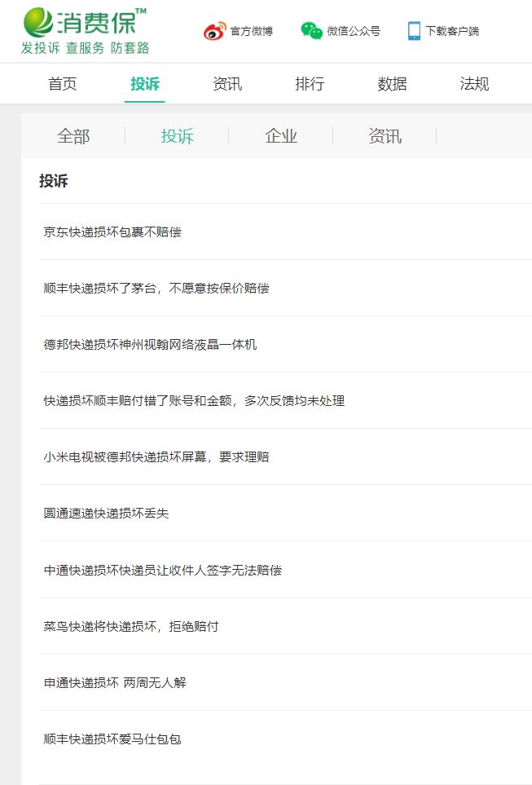532x785 pixels.
Task: Select the 投诉 main navigation item
Action: click(145, 84)
